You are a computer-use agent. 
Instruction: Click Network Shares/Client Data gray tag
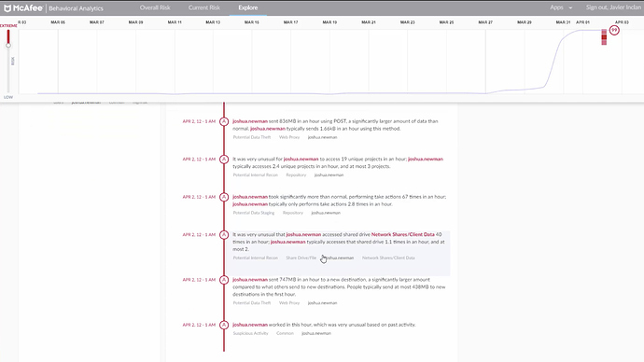[x=388, y=258]
